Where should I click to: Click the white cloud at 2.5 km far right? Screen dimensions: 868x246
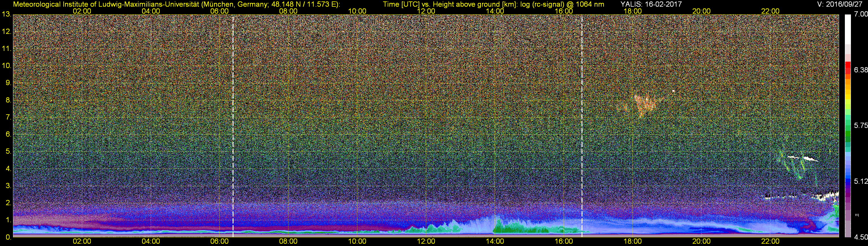pos(827,196)
